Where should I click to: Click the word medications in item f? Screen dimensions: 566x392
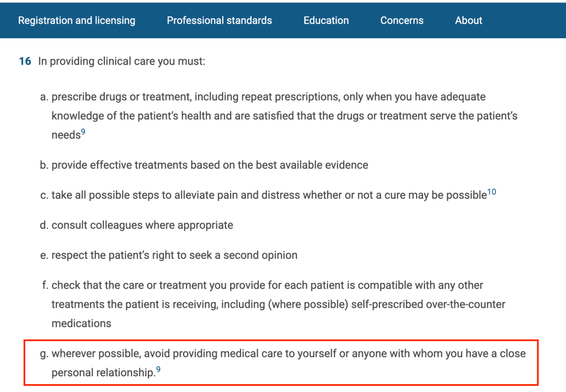tap(81, 323)
